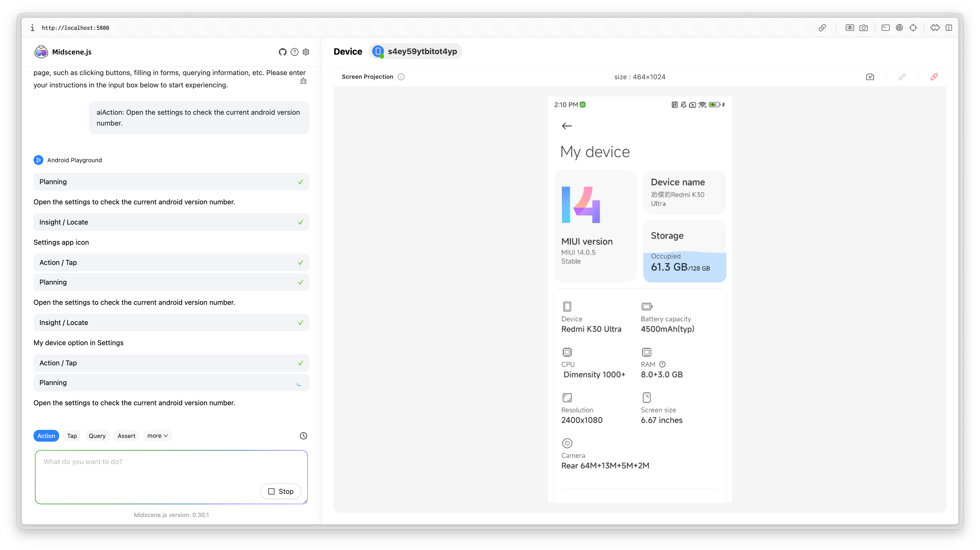
Task: Tap back arrow on device screen
Action: tap(566, 126)
